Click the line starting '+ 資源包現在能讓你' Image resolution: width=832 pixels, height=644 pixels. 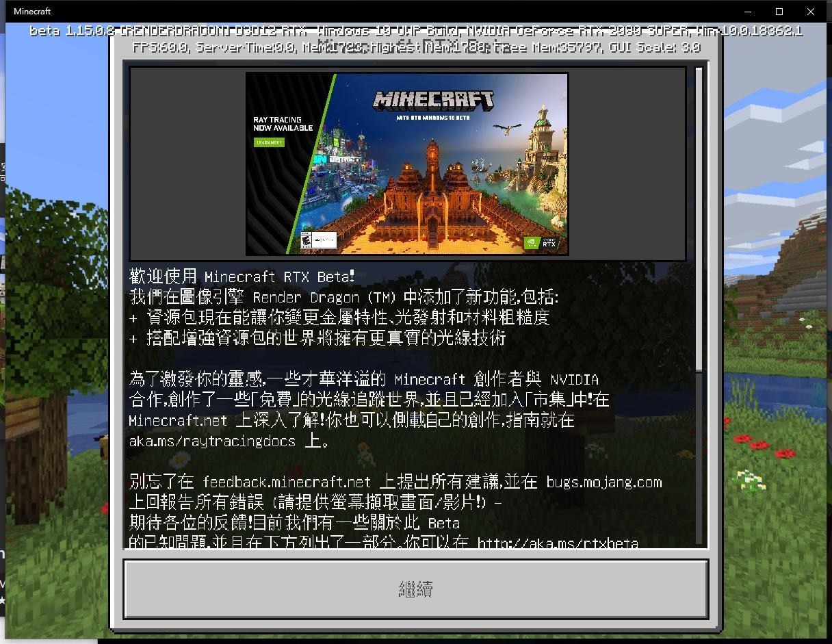(x=339, y=318)
